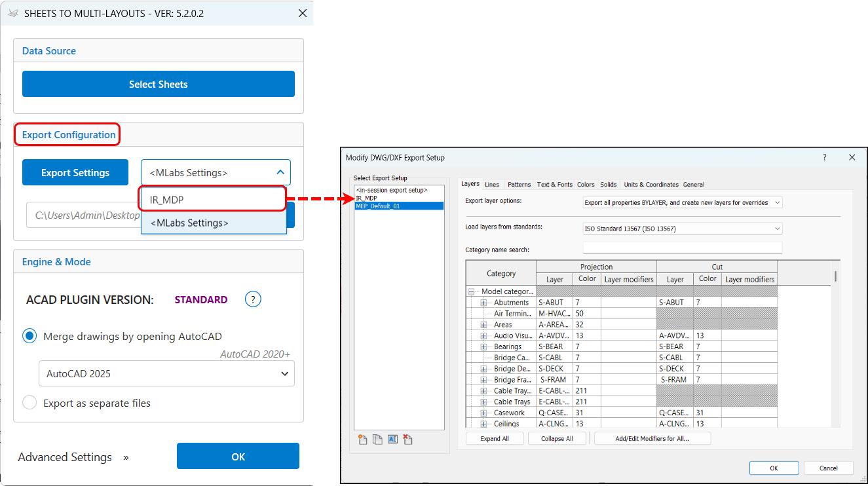Image resolution: width=868 pixels, height=486 pixels.
Task: Click the New Export Setup icon
Action: 363,439
